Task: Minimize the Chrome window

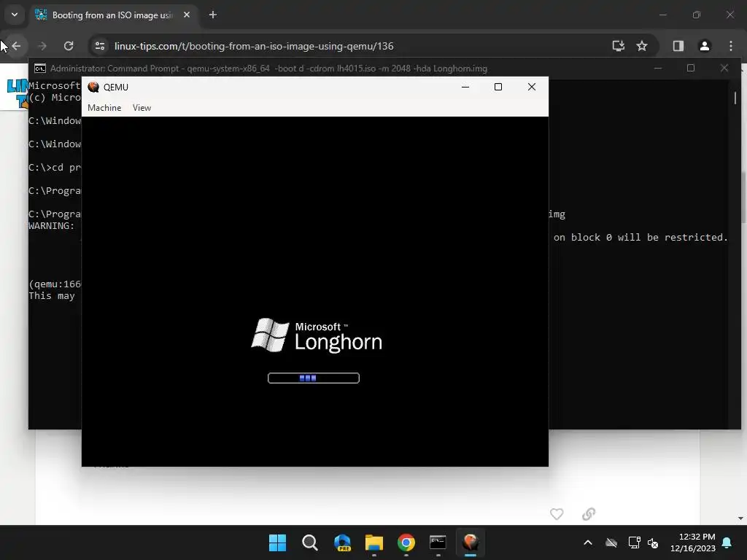Action: pyautogui.click(x=662, y=15)
